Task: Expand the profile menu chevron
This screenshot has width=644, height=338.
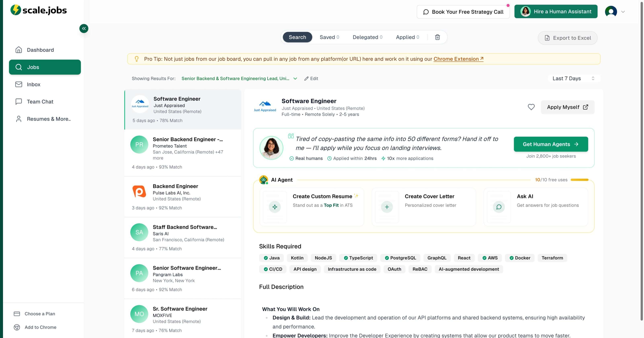Action: (623, 12)
